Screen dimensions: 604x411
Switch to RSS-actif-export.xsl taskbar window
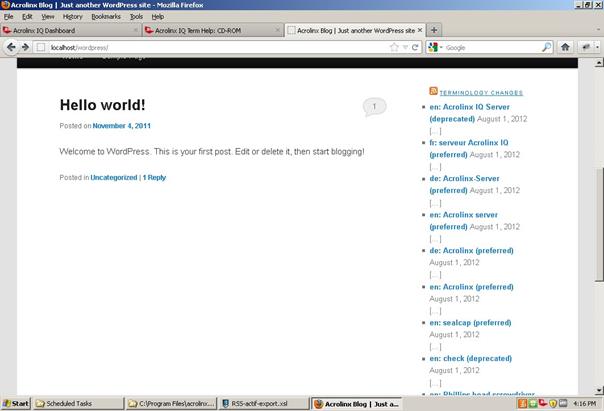[264, 404]
